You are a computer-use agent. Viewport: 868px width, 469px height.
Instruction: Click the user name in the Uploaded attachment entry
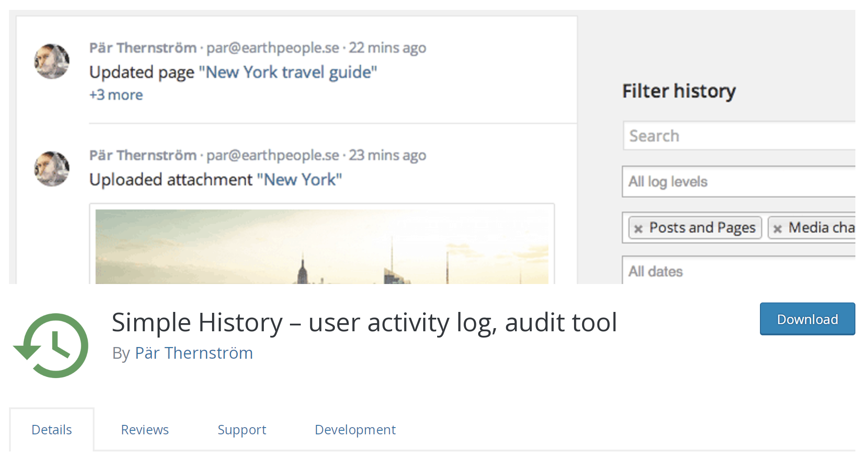point(143,155)
